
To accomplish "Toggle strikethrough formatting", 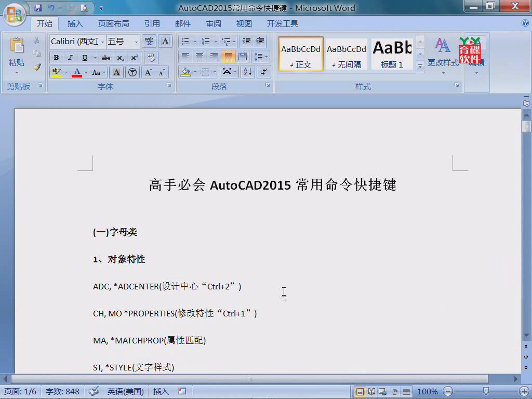I will (106, 58).
